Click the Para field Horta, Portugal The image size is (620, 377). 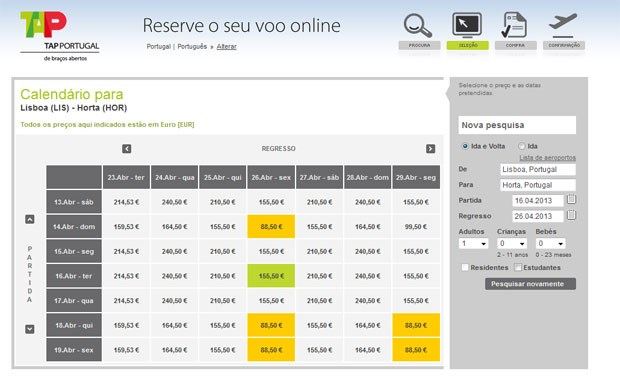[538, 185]
